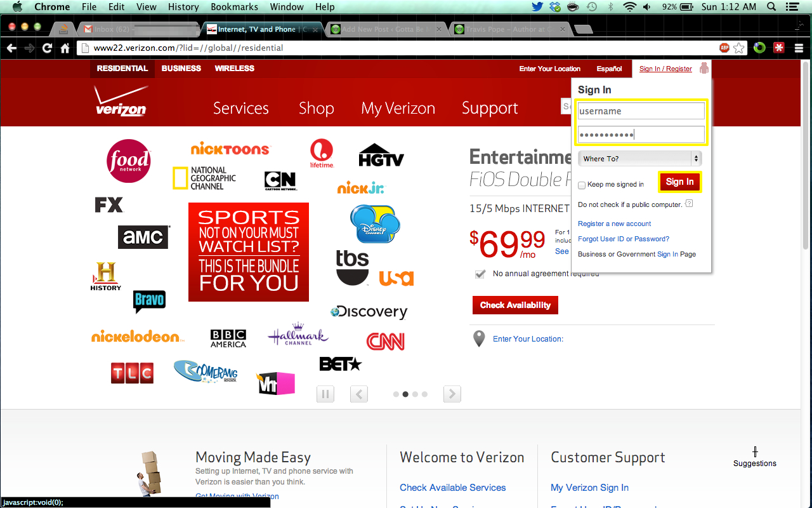Open the green circular extension icon
Screen dimensions: 812x508
tap(759, 48)
